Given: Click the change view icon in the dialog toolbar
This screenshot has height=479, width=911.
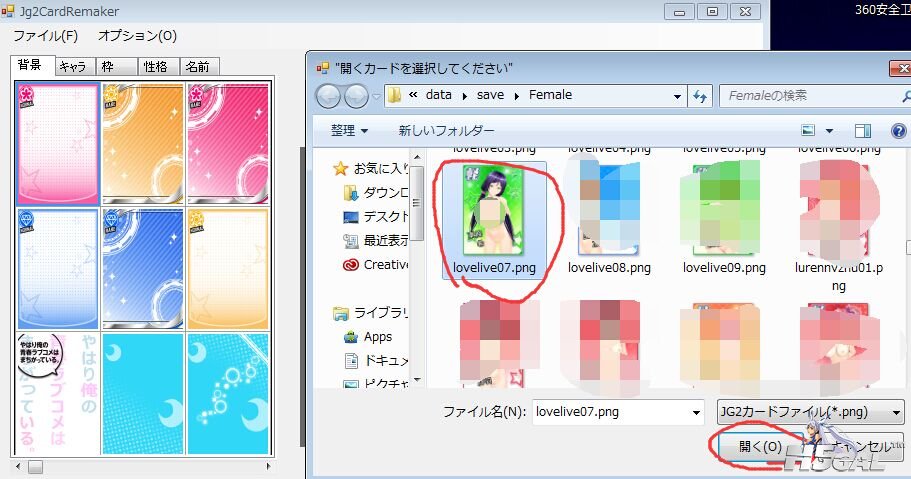Looking at the screenshot, I should coord(808,131).
